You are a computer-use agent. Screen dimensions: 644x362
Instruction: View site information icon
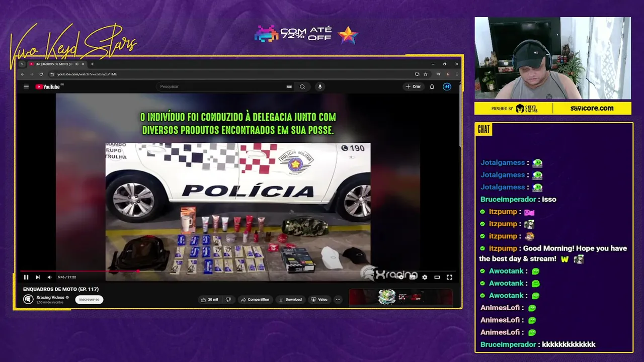[x=52, y=74]
